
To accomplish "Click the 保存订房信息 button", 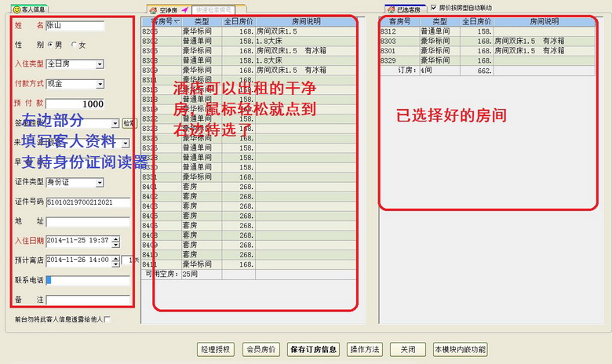I will [313, 349].
